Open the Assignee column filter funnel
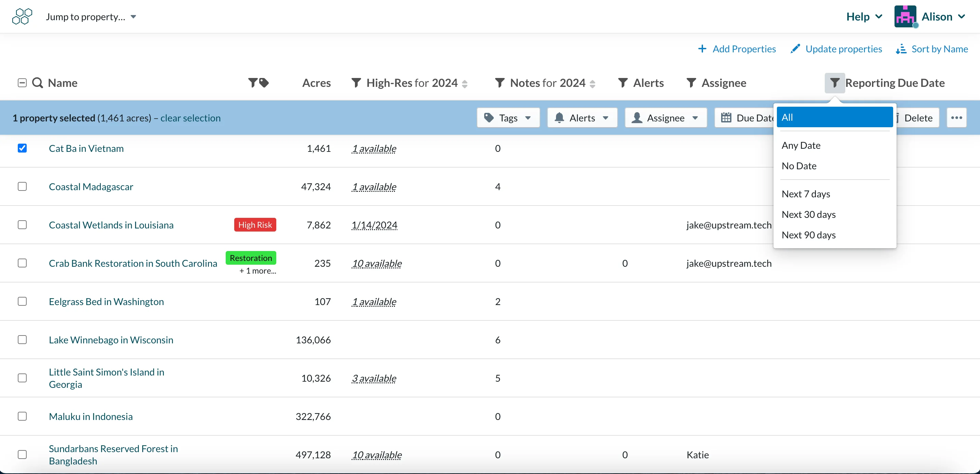Viewport: 980px width, 474px height. [691, 82]
